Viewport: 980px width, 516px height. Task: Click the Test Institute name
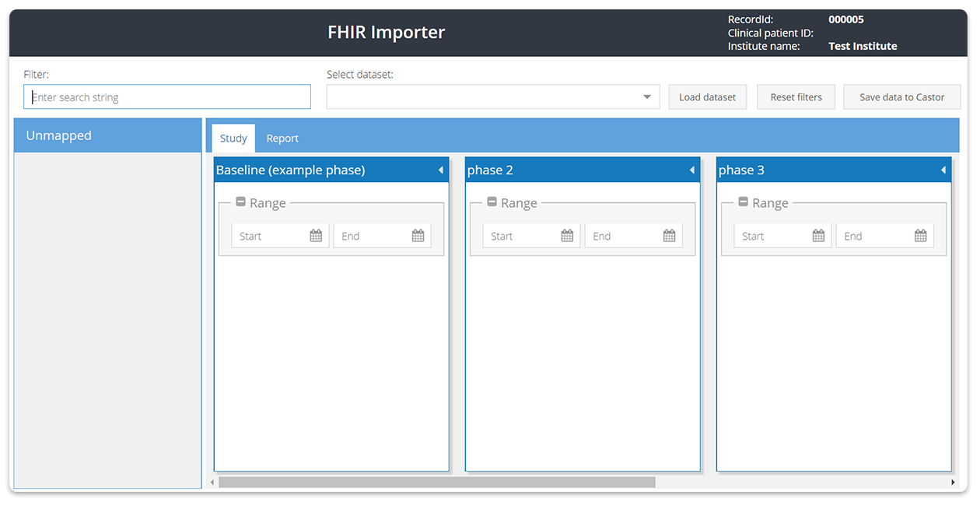coord(863,46)
